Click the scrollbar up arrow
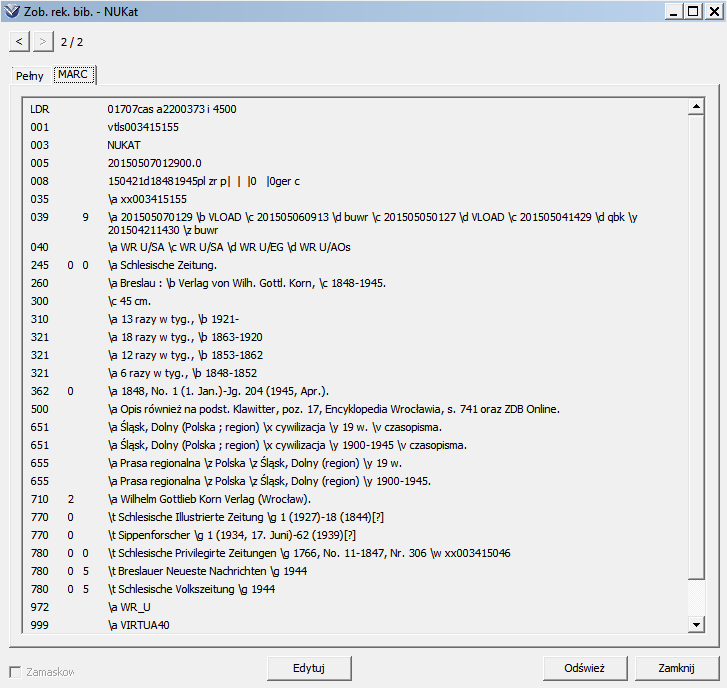Screen dimensions: 727x688 696,107
